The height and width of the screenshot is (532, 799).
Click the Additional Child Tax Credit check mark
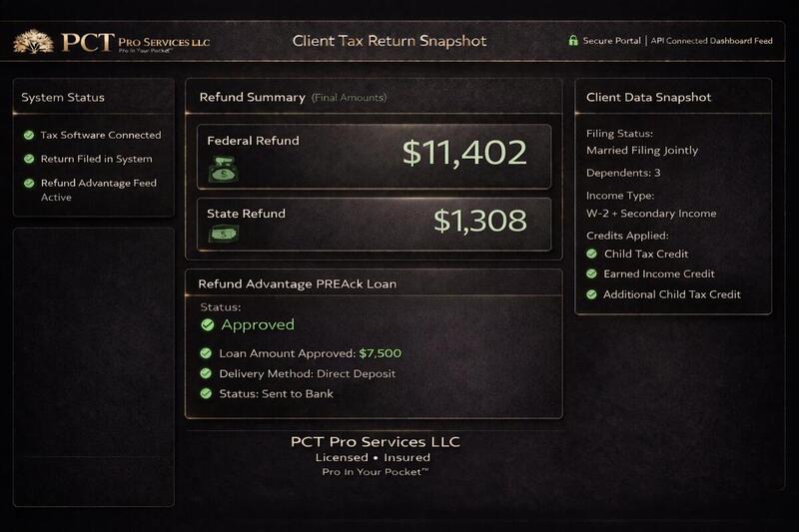click(x=591, y=294)
